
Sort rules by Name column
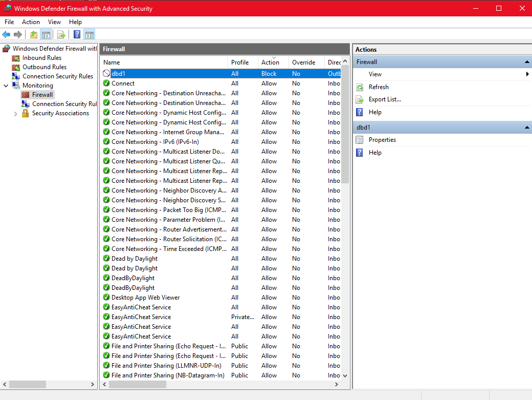164,62
